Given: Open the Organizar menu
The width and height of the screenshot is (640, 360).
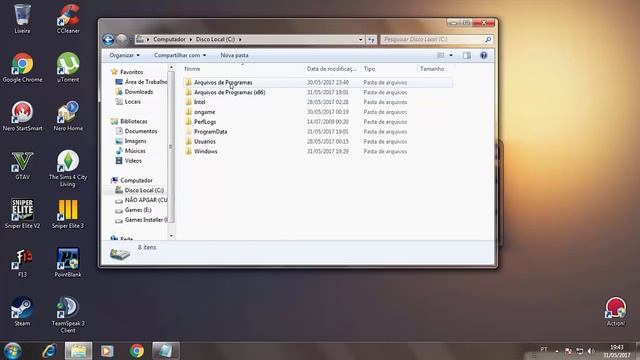Looking at the screenshot, I should pyautogui.click(x=124, y=55).
